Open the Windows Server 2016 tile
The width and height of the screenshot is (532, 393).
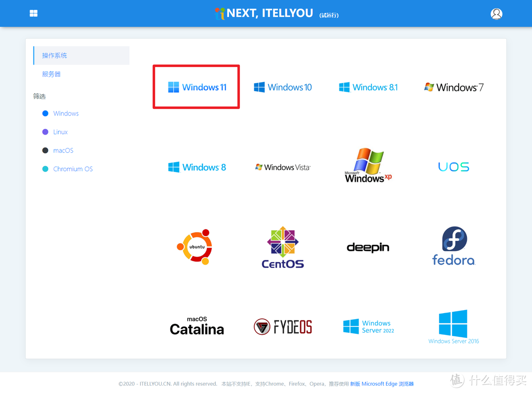tap(454, 327)
